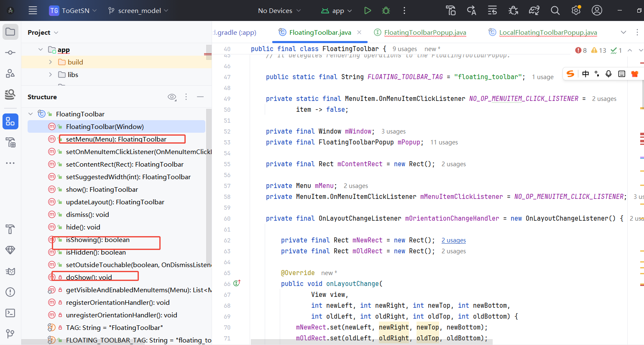Open editor tab options vertical dots
The height and width of the screenshot is (345, 644).
point(637,32)
